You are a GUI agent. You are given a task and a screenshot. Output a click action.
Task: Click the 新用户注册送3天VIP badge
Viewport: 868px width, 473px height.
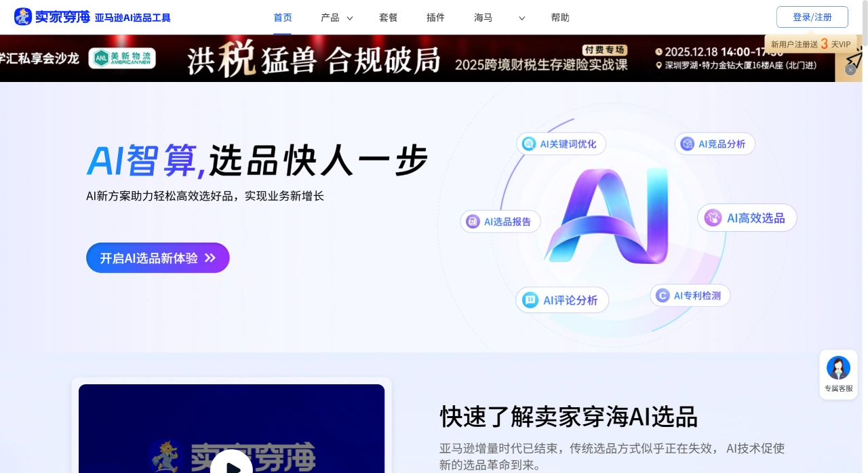[x=810, y=43]
